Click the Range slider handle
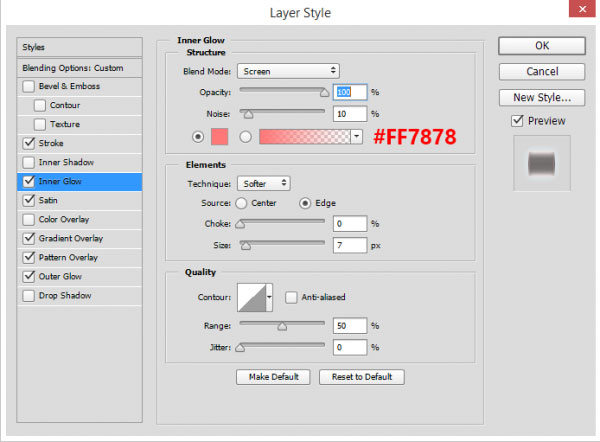Image resolution: width=600 pixels, height=442 pixels. [x=282, y=326]
